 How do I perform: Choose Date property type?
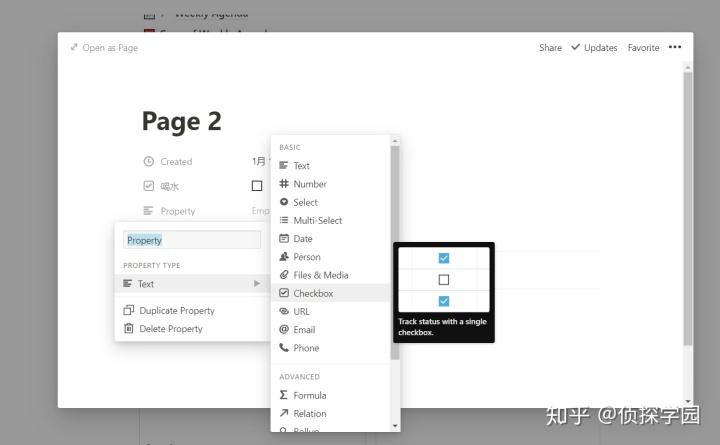[331, 238]
